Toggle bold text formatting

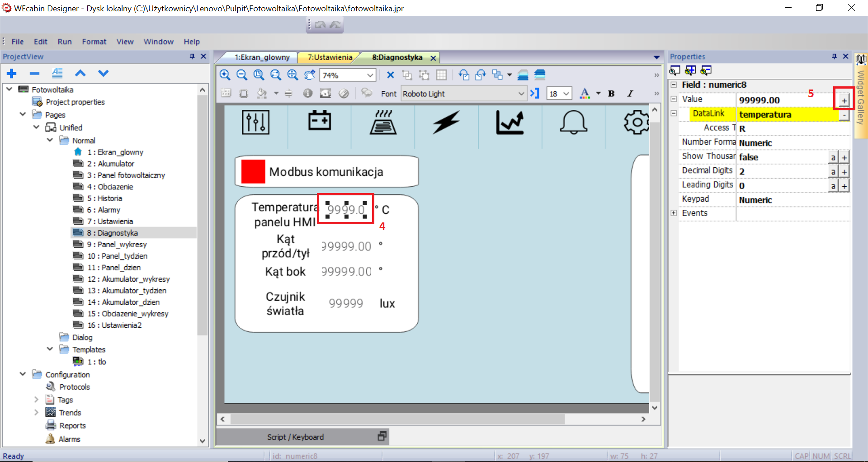611,94
